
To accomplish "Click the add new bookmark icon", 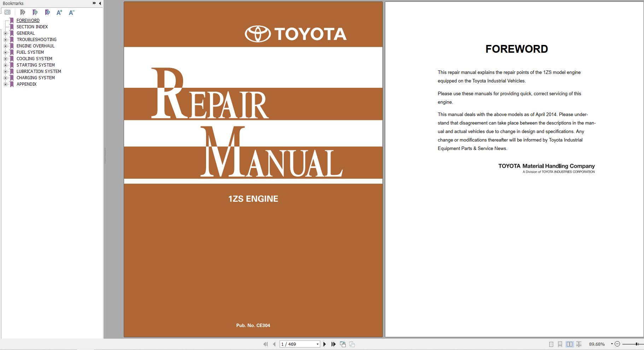I will coord(35,12).
